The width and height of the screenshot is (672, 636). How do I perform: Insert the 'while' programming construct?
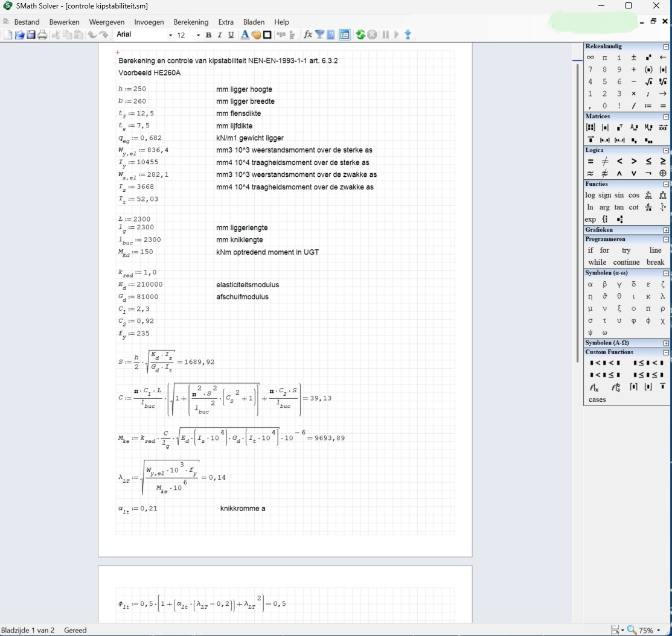click(x=597, y=262)
